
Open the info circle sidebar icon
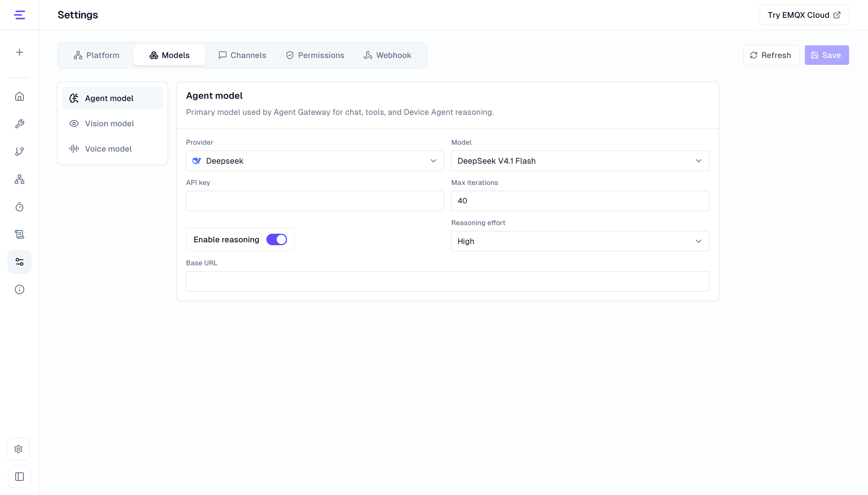coord(19,289)
